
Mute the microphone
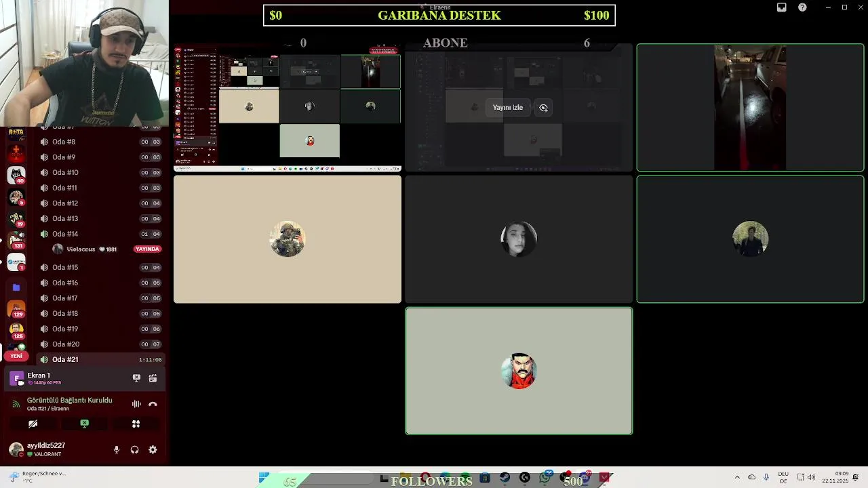point(117,449)
